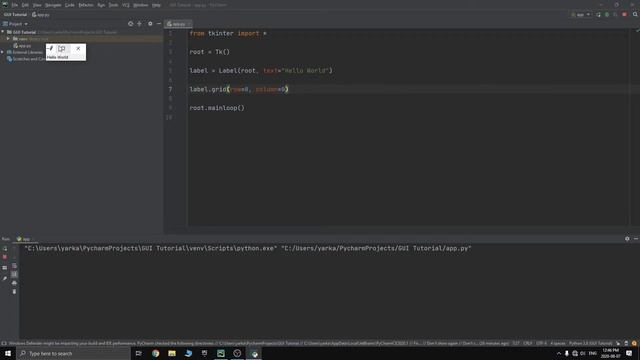
Task: Open Project panel settings gear
Action: (150, 24)
